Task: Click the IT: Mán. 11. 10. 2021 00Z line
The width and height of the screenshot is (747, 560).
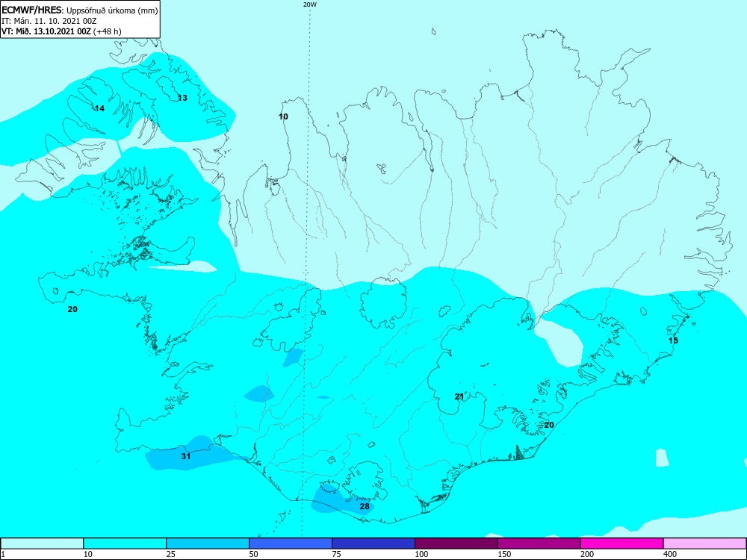Action: tap(49, 21)
